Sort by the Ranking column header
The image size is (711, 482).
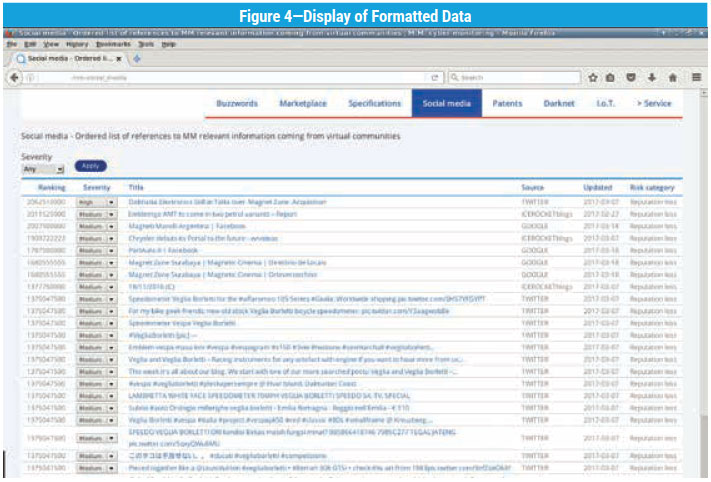[x=52, y=187]
